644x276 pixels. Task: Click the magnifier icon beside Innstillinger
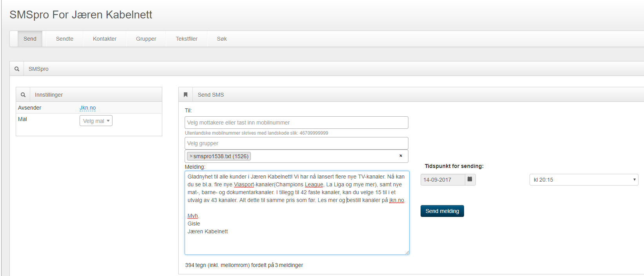tap(23, 95)
